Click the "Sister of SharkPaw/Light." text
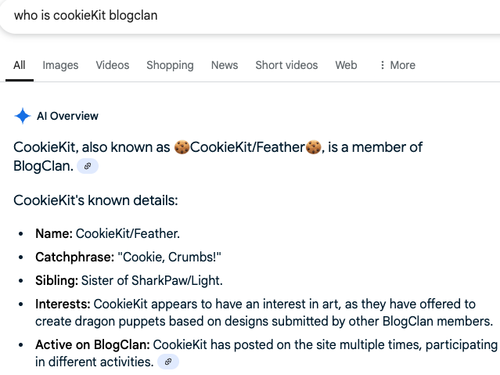The width and height of the screenshot is (500, 375). [152, 281]
